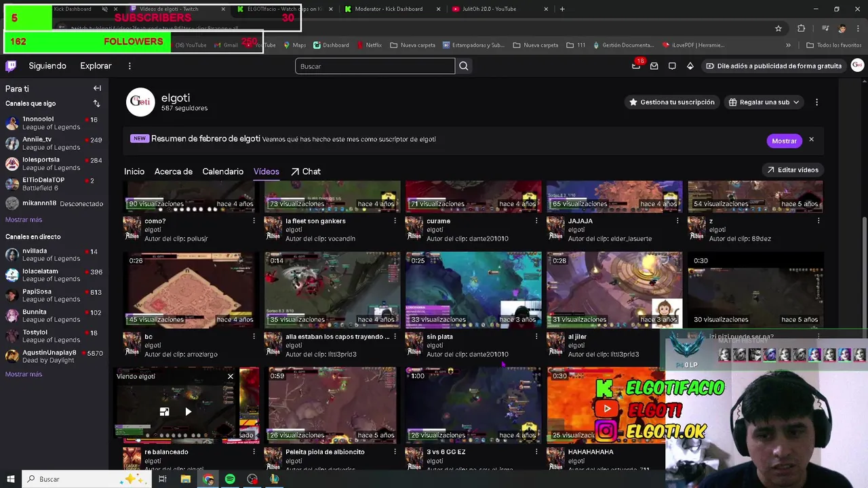Focus the Windows taskbar Buscar search box
Screen dimensions: 868x488
tap(86, 479)
